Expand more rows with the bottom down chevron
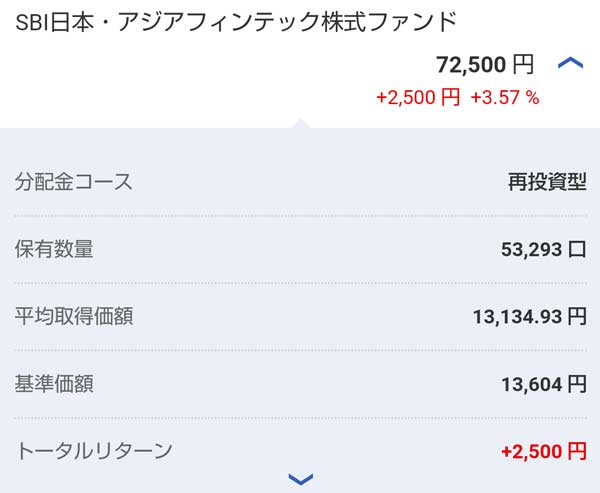This screenshot has width=600, height=493. click(x=300, y=479)
